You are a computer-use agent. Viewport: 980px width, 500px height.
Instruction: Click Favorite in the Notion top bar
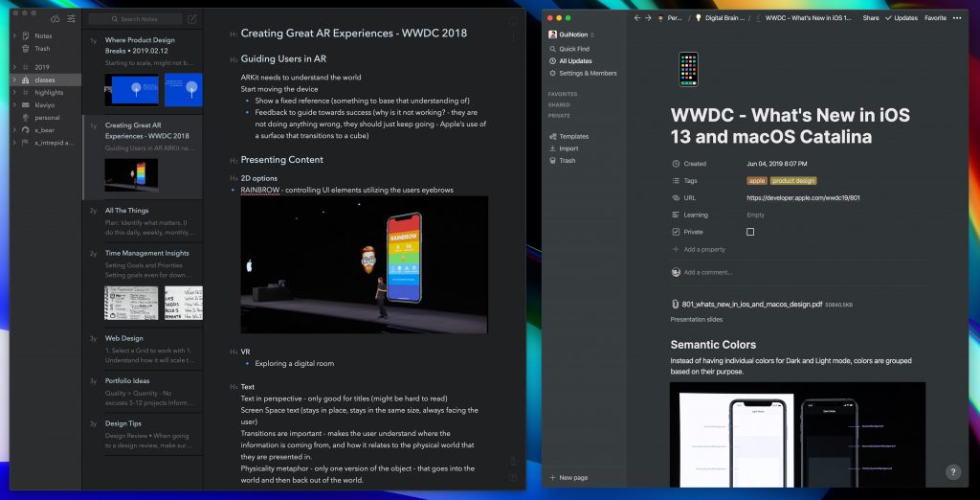point(935,18)
